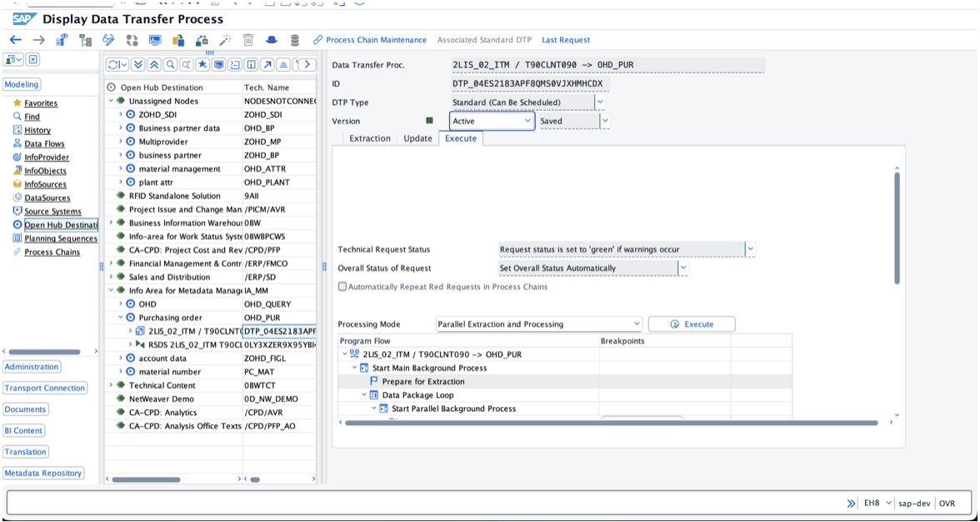Click the information 'i' icon in tree toolbar
Viewport: 980px width, 522px height.
pos(252,64)
